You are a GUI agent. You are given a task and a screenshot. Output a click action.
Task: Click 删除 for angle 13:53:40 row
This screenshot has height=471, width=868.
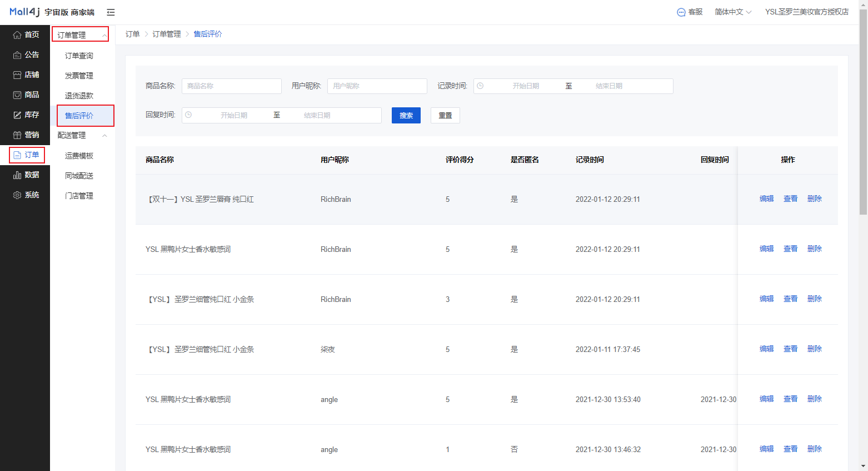815,399
